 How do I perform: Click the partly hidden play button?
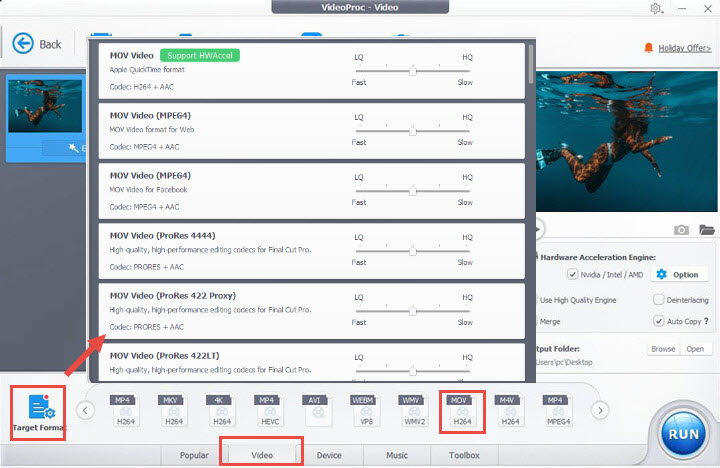pyautogui.click(x=540, y=229)
